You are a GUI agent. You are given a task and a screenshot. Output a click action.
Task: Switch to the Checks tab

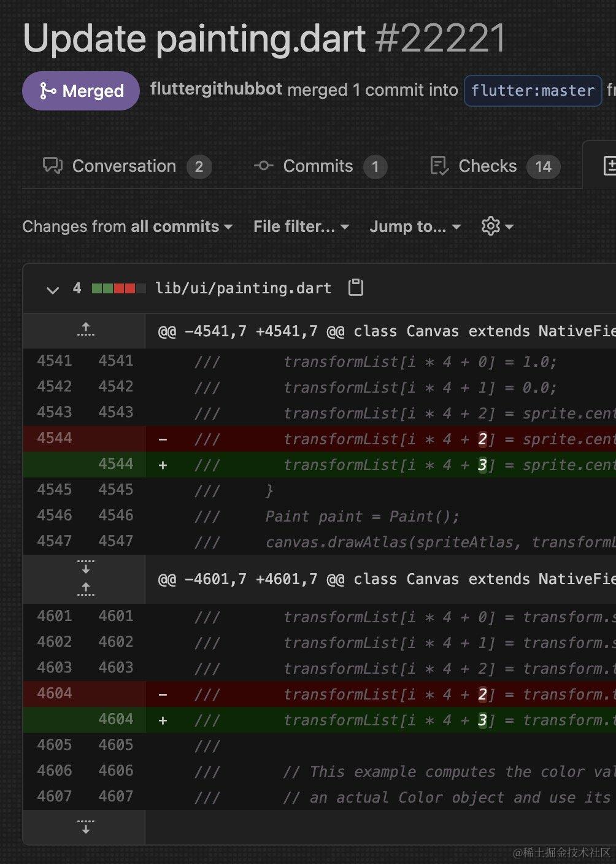pyautogui.click(x=495, y=166)
